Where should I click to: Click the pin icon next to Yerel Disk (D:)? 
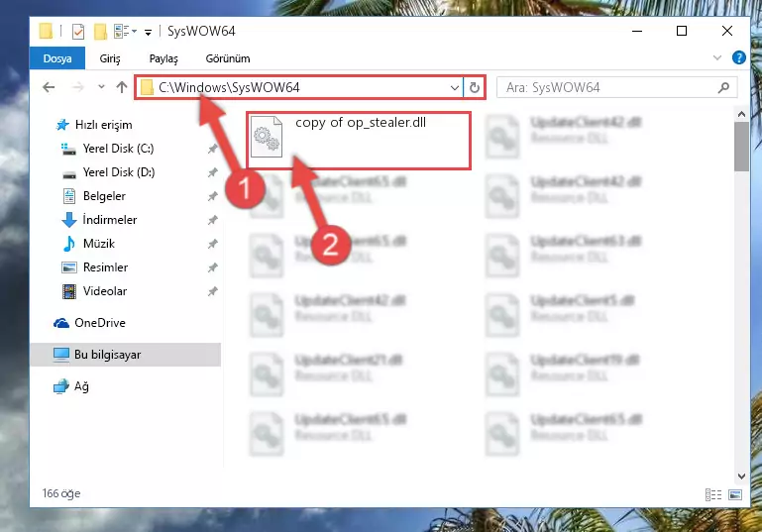coord(212,172)
